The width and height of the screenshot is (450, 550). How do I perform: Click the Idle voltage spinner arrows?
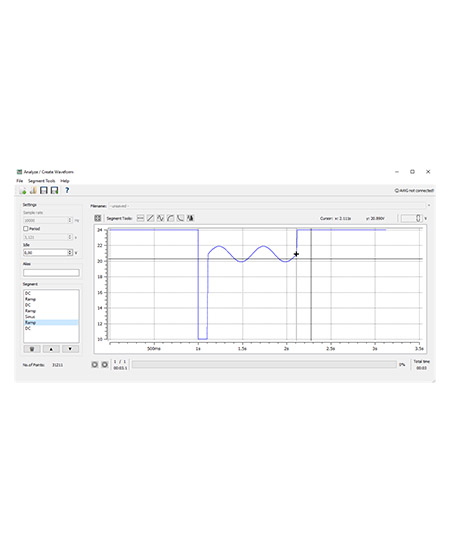(x=70, y=253)
